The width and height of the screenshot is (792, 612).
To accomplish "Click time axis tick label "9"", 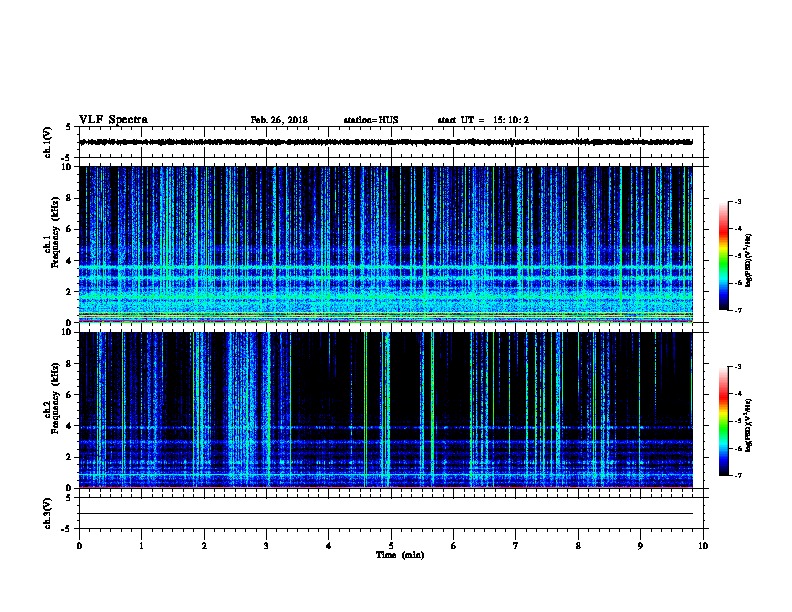I will (x=640, y=546).
